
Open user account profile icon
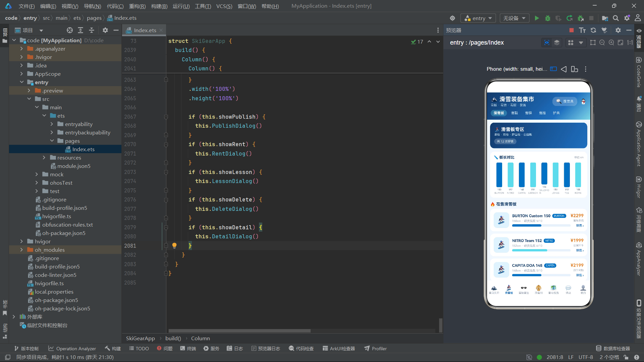pyautogui.click(x=638, y=18)
